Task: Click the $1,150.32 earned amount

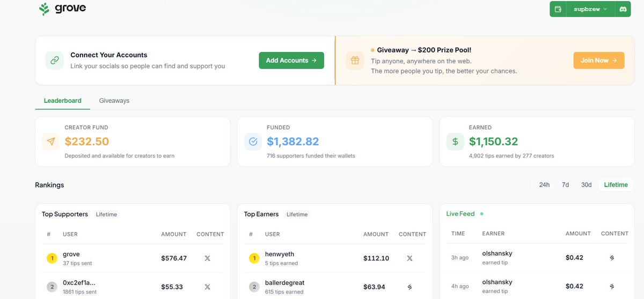Action: (494, 141)
